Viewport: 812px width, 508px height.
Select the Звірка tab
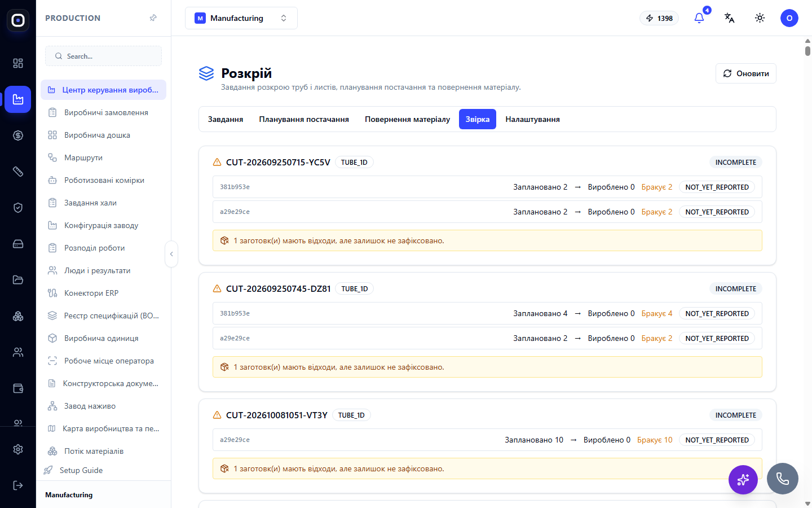478,119
